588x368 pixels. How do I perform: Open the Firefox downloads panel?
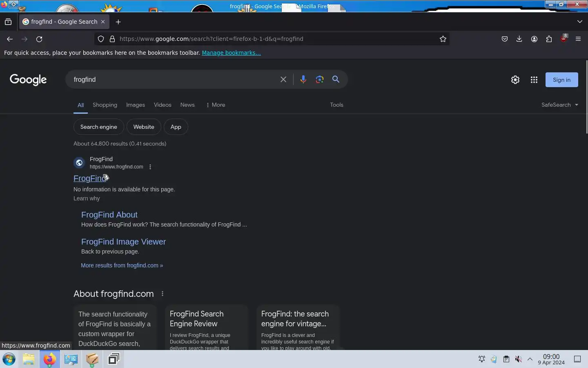coord(519,39)
